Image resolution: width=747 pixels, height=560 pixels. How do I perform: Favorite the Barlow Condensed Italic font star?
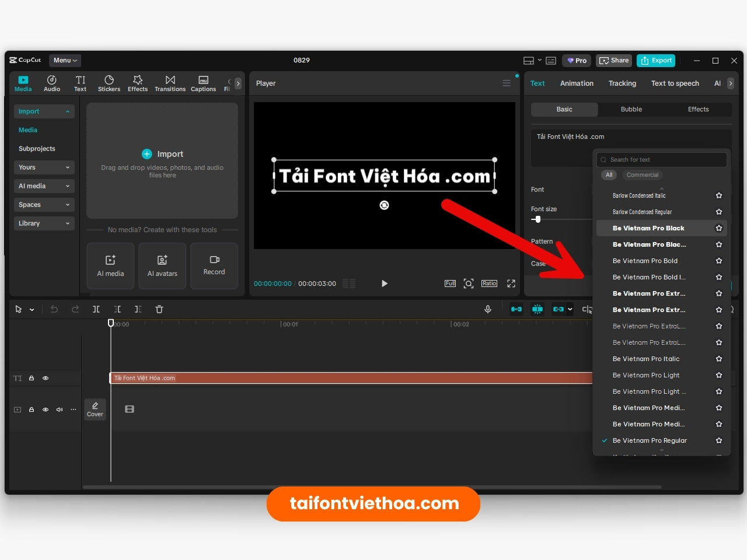click(719, 195)
